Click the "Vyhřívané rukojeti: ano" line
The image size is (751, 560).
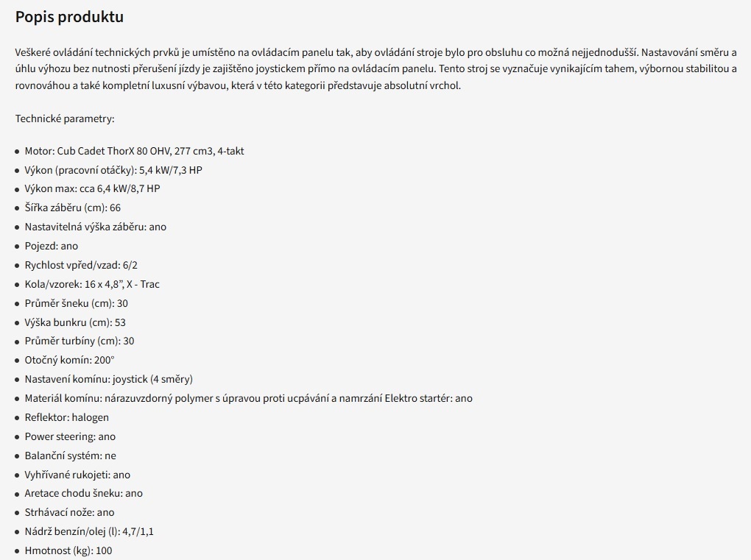click(x=77, y=475)
